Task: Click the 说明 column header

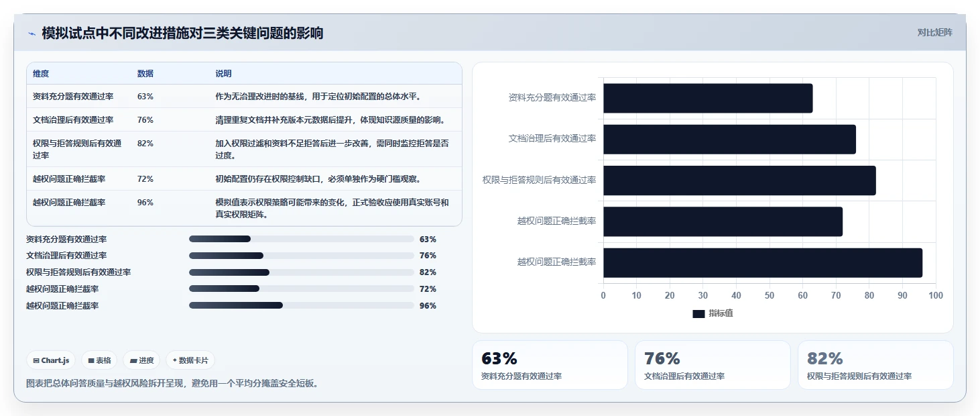Action: pyautogui.click(x=223, y=74)
